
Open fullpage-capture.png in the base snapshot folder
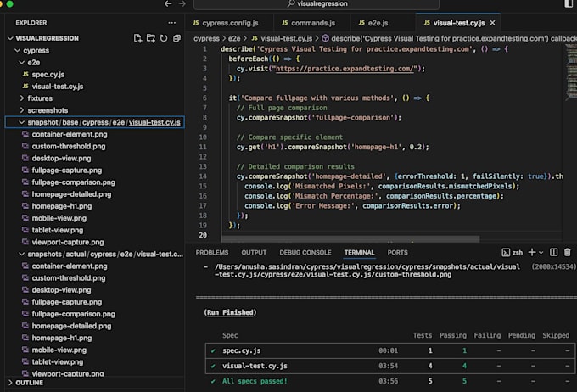pos(95,171)
